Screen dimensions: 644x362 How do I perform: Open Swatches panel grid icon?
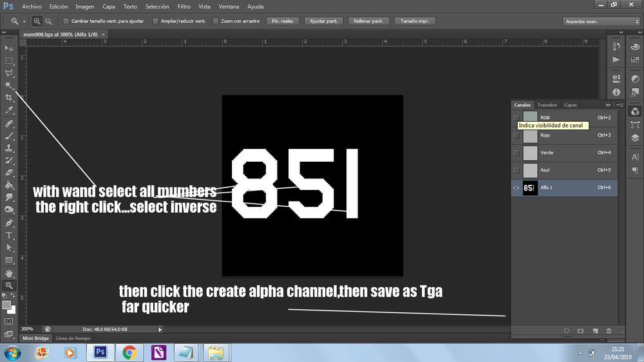coord(635,59)
